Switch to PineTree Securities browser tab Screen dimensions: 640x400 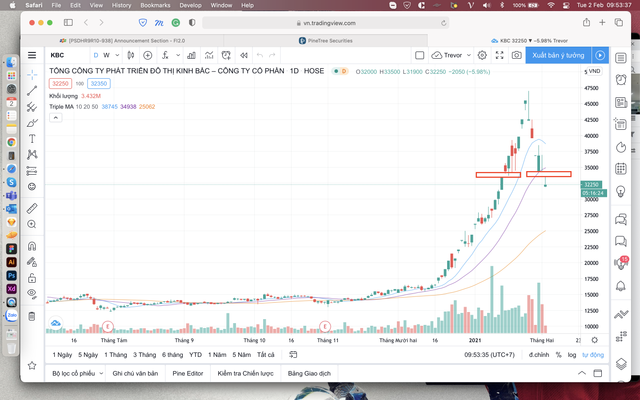[x=326, y=40]
